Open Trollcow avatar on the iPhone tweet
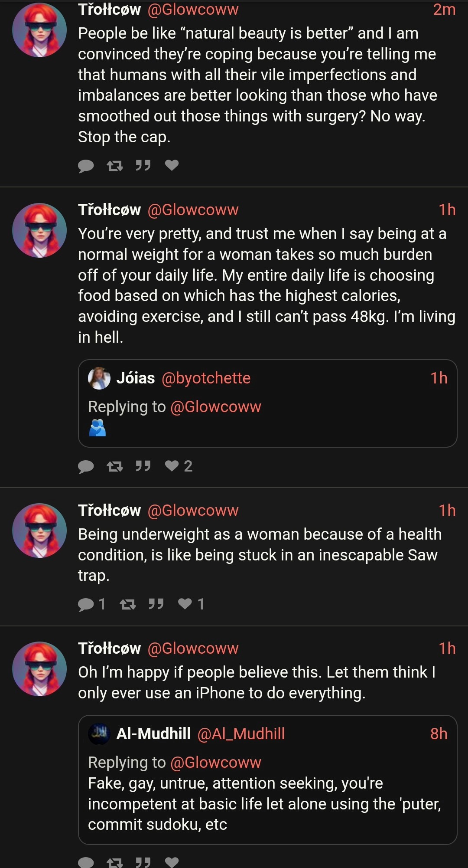Viewport: 468px width, 868px height. [39, 669]
